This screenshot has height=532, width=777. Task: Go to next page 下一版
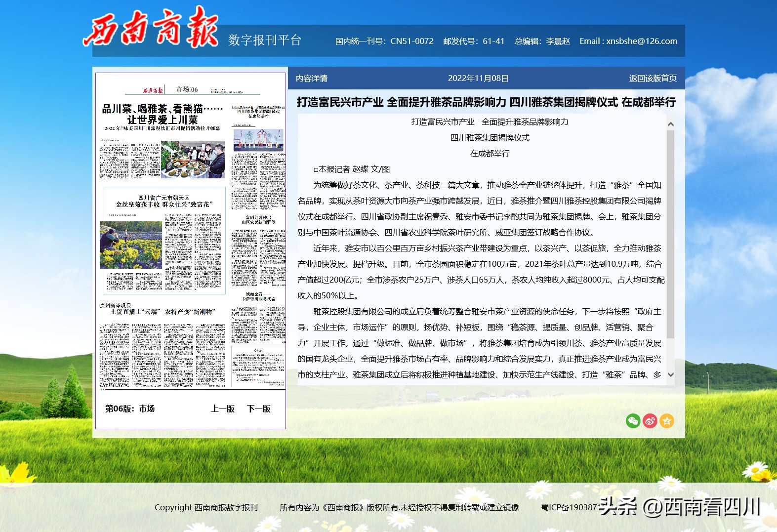click(x=259, y=409)
